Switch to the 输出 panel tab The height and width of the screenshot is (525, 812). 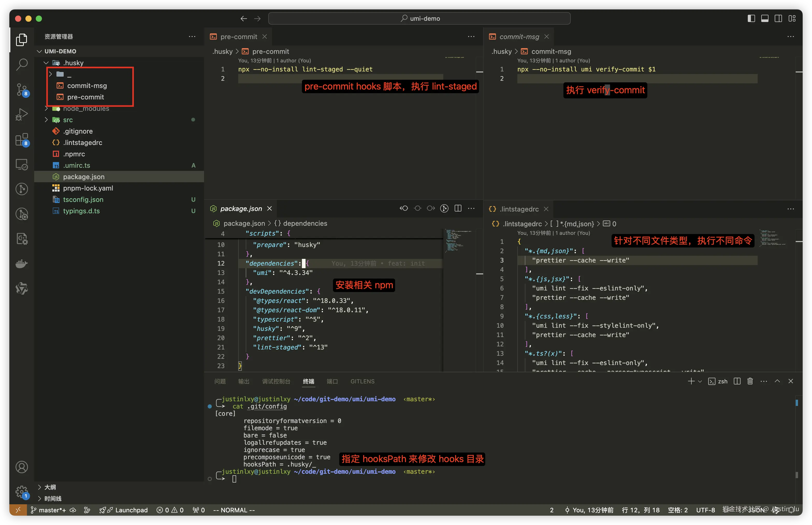pyautogui.click(x=243, y=381)
